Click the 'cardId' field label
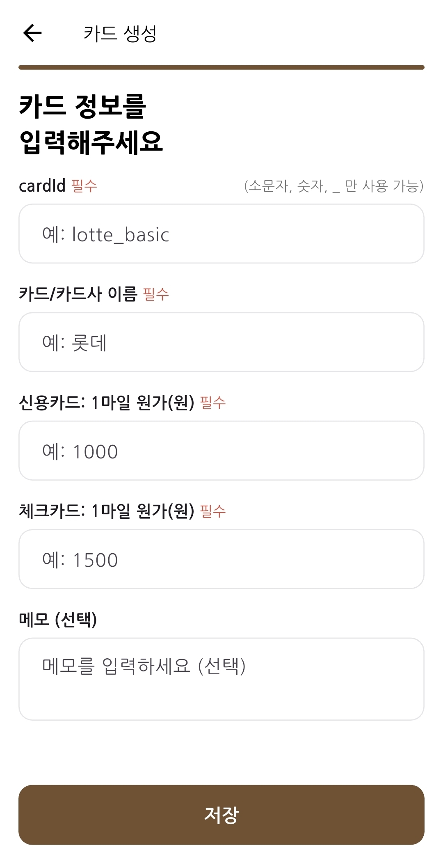The image size is (443, 868). coord(42,186)
